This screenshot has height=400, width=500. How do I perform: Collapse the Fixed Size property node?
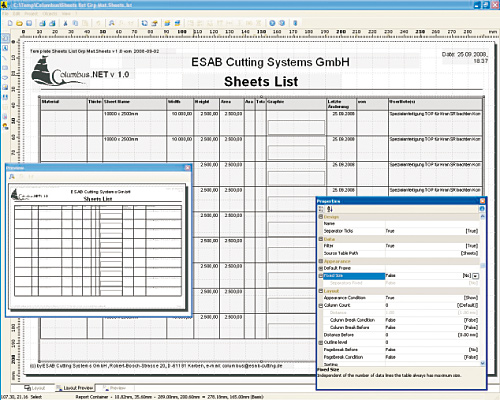[321, 276]
